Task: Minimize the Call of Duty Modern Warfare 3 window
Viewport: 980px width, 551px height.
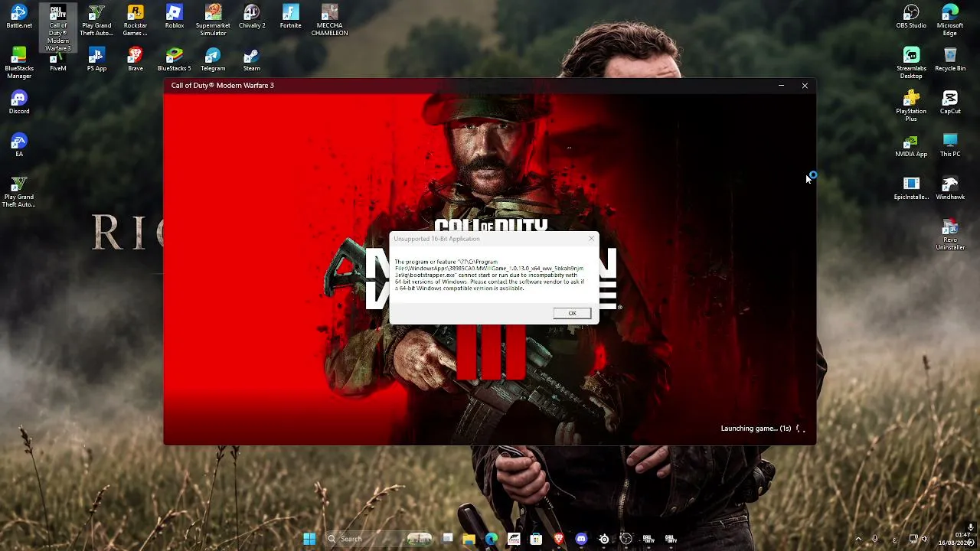Action: coord(781,86)
